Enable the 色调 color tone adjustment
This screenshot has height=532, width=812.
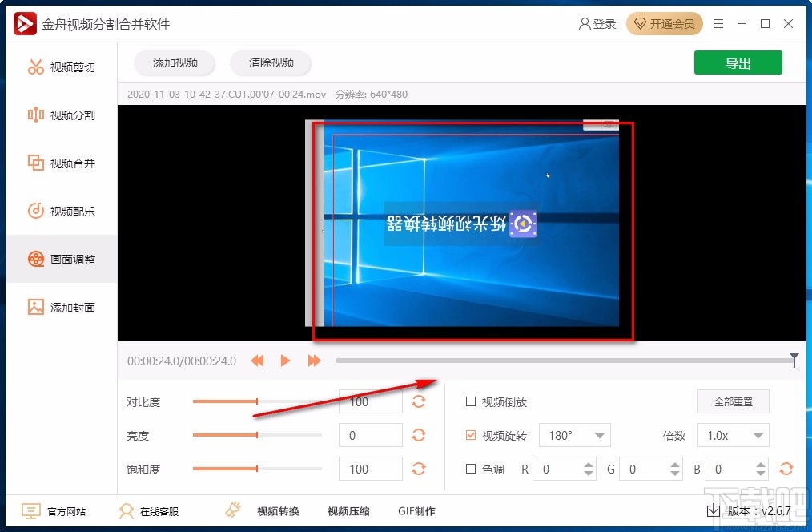(x=470, y=469)
